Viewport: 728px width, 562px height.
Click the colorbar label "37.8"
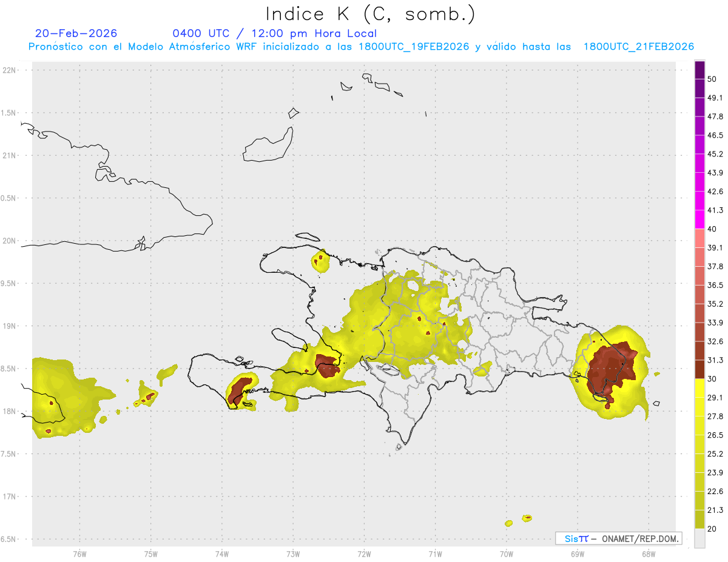(x=715, y=267)
